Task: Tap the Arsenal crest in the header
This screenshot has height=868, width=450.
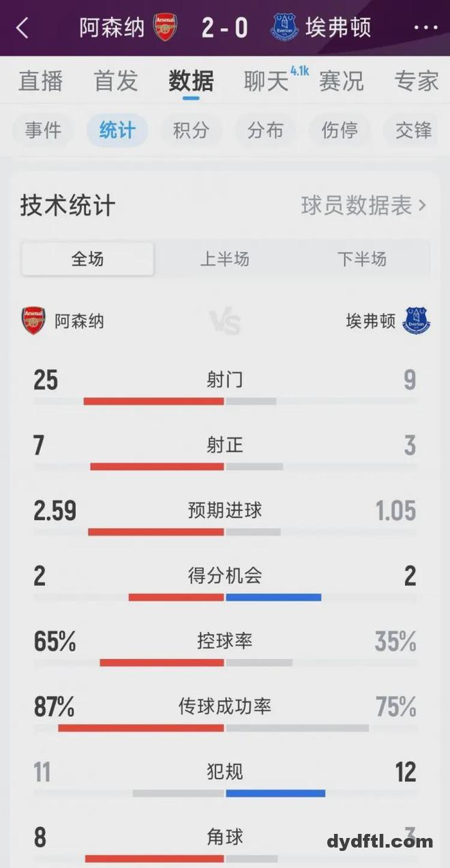Action: 165,28
